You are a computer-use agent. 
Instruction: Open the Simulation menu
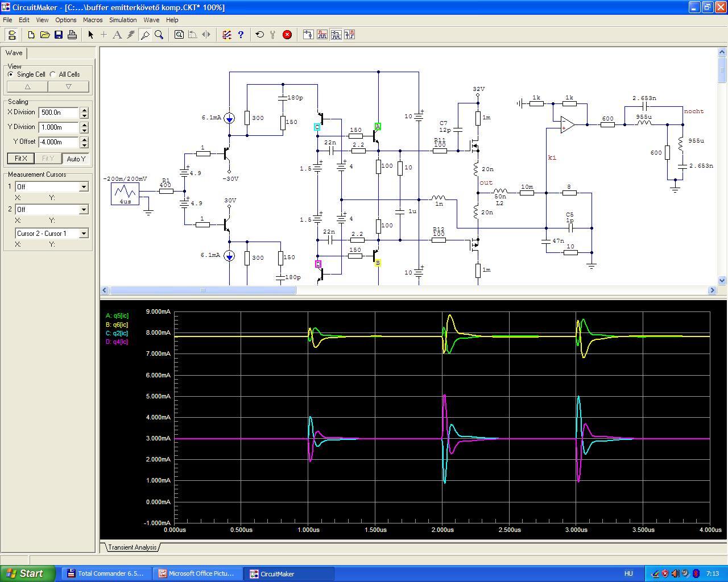pos(123,20)
